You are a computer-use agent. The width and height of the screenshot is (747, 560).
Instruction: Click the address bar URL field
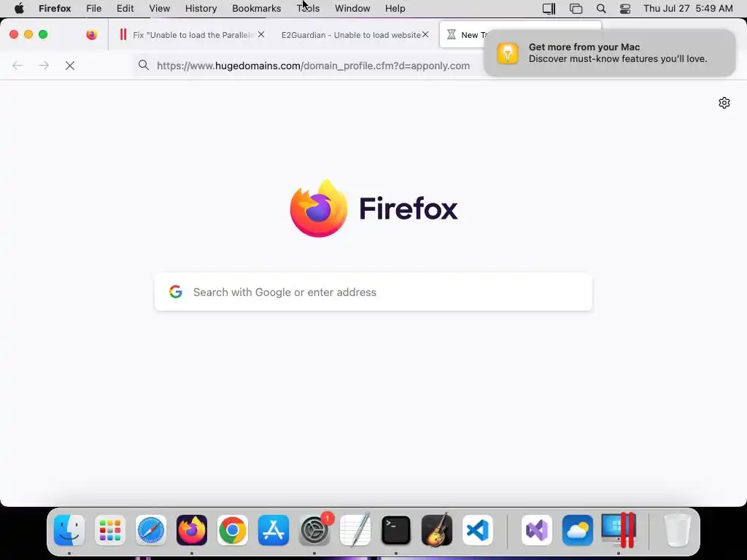(x=313, y=66)
